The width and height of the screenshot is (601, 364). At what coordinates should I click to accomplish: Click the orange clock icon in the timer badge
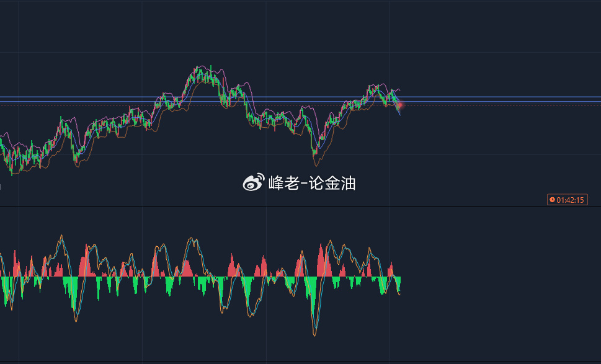[x=553, y=200]
